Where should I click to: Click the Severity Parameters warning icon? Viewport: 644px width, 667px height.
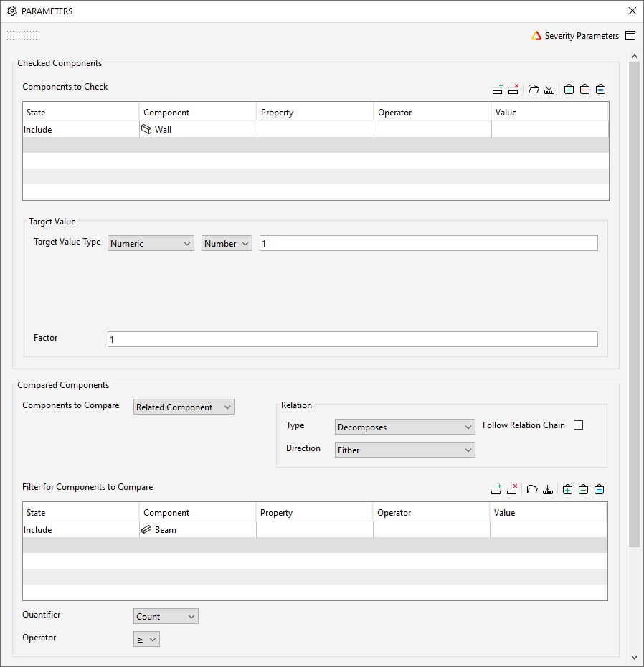[536, 36]
